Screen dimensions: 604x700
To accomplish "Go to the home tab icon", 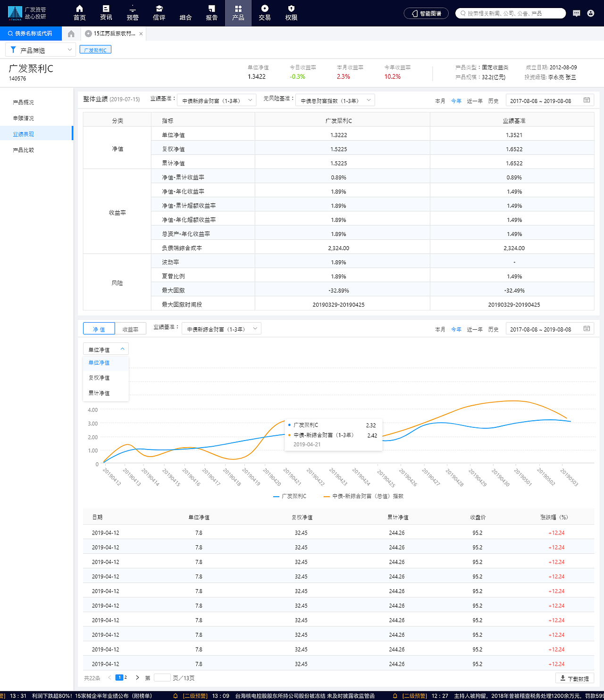I will click(x=71, y=33).
